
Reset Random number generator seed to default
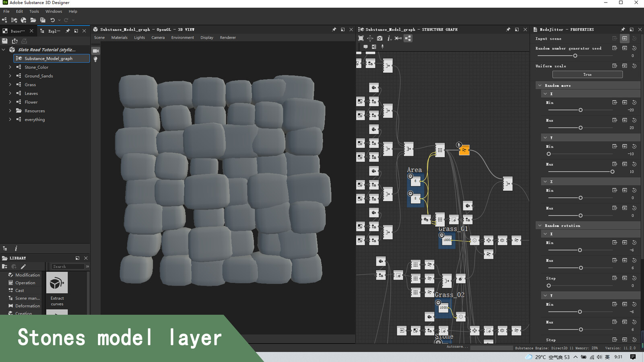pyautogui.click(x=634, y=48)
